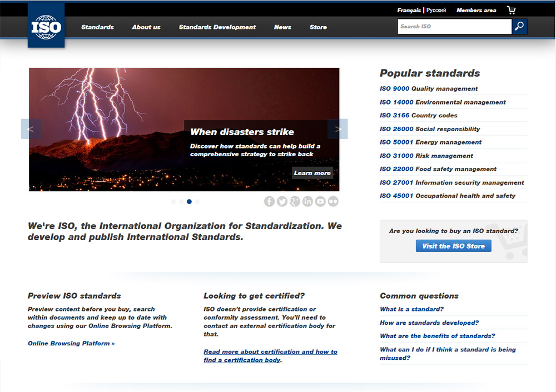Open ISO's Twitter icon
This screenshot has height=392, width=556.
(282, 201)
